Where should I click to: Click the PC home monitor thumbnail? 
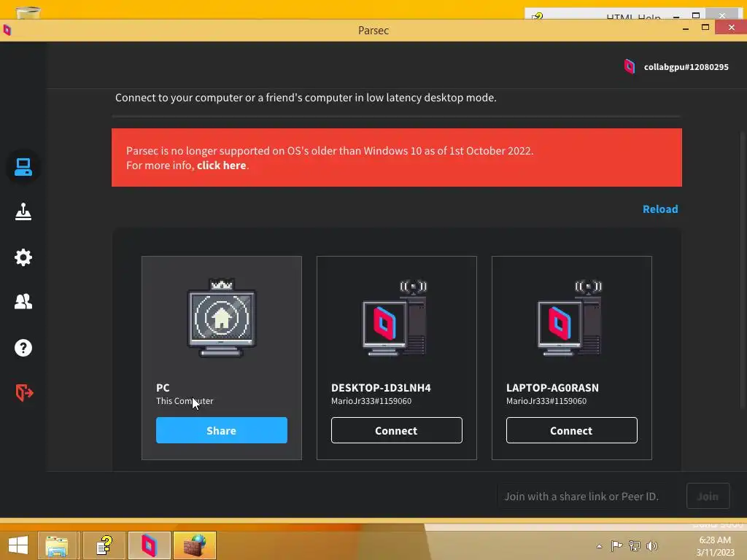pyautogui.click(x=222, y=318)
